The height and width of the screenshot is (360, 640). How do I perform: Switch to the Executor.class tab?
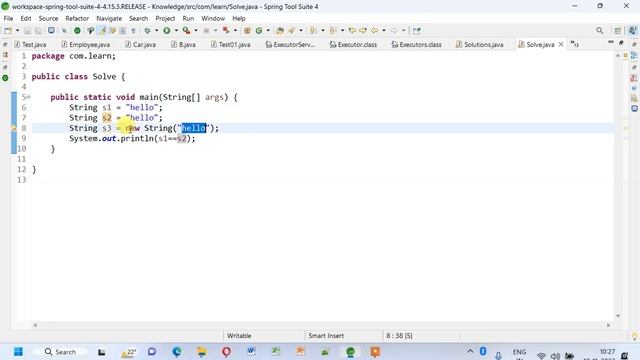pos(353,44)
